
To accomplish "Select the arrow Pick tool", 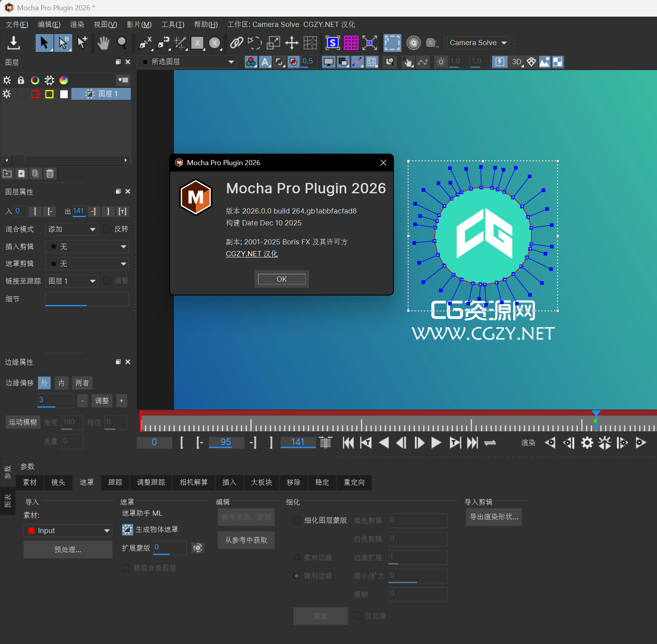I will coord(44,43).
